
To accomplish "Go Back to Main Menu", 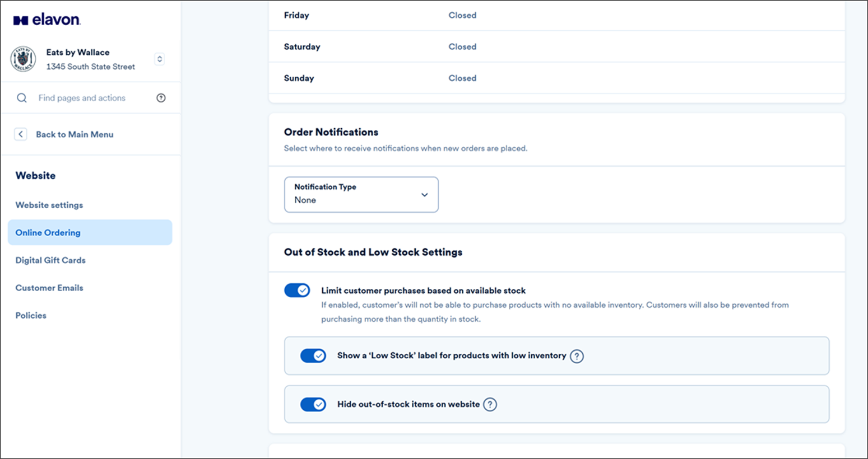I will pyautogui.click(x=75, y=134).
